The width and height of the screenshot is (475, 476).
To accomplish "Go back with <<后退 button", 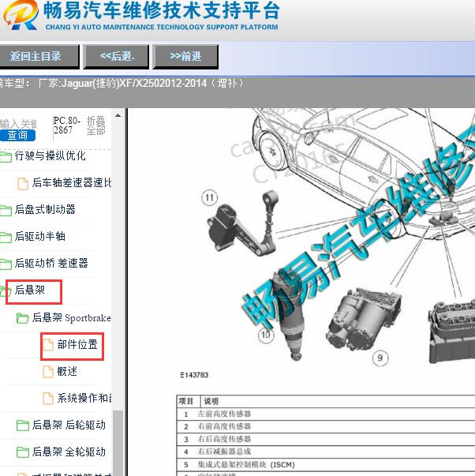I will (116, 57).
